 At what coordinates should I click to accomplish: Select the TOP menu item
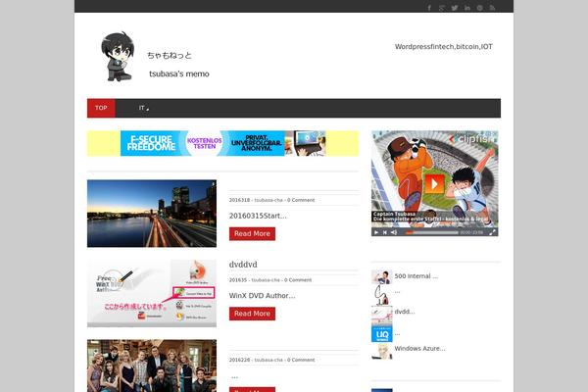coord(101,108)
